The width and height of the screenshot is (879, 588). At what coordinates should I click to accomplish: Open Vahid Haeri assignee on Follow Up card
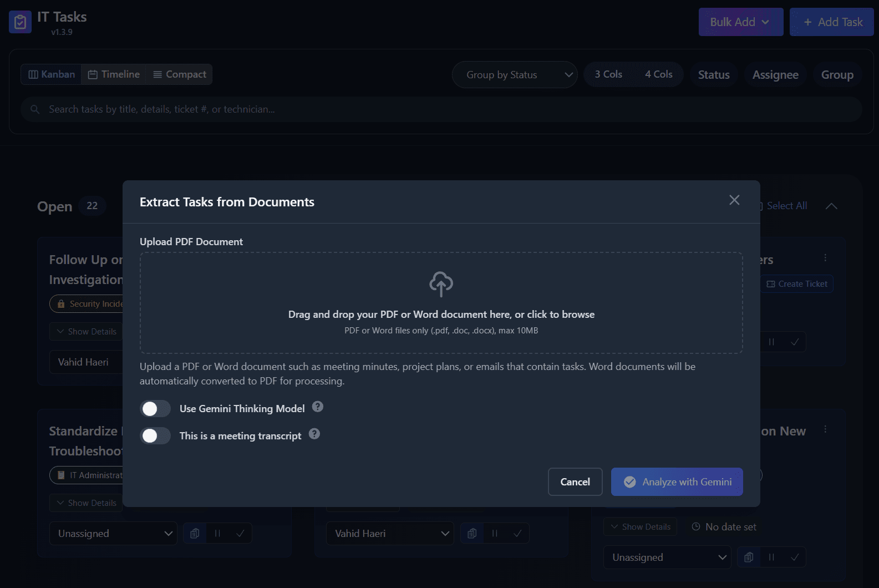click(x=86, y=362)
